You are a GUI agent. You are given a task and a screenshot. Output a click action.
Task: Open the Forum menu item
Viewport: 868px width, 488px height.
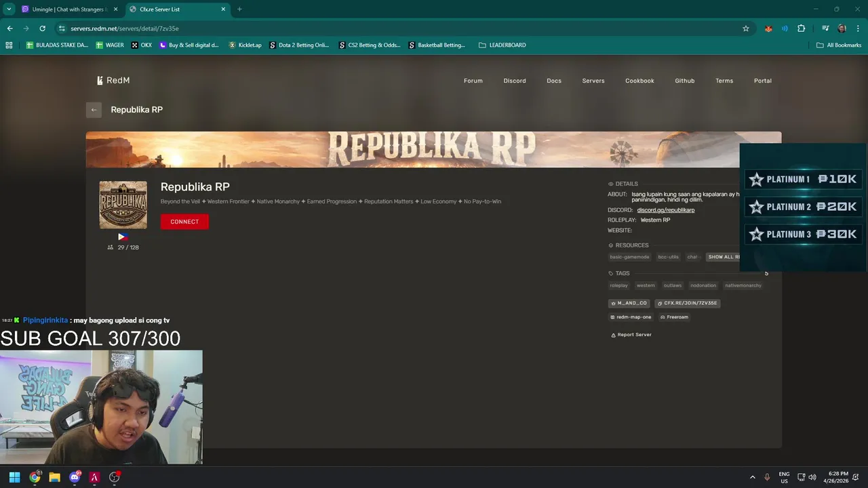click(x=473, y=81)
